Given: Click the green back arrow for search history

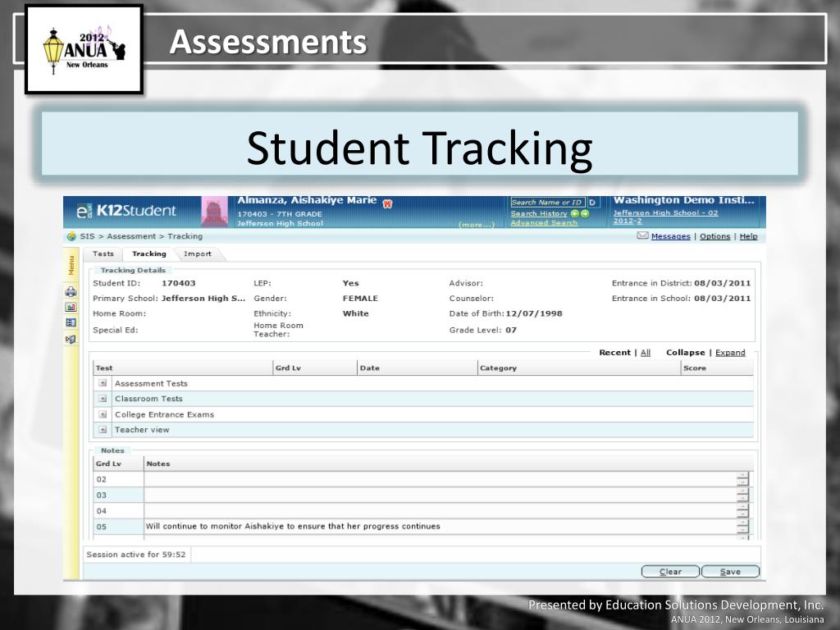Looking at the screenshot, I should [x=575, y=213].
